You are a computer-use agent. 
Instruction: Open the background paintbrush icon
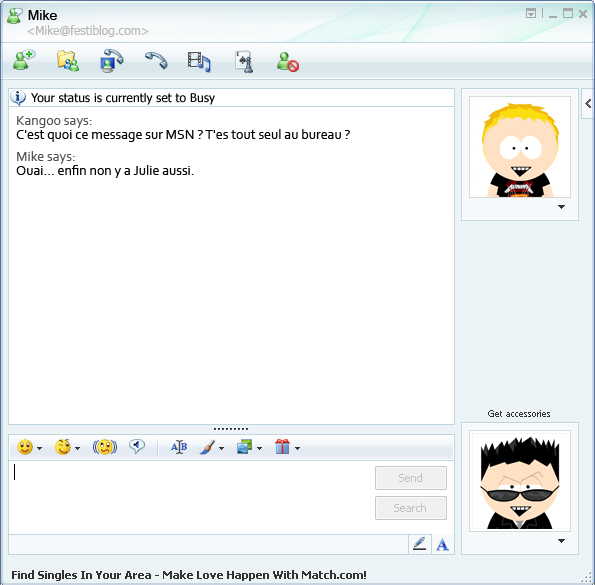(x=207, y=447)
